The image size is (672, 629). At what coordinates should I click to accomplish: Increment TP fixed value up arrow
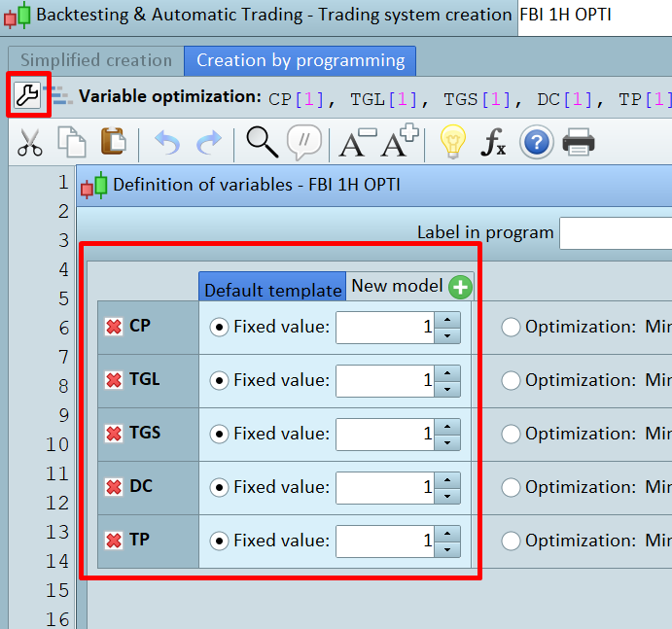click(x=447, y=534)
